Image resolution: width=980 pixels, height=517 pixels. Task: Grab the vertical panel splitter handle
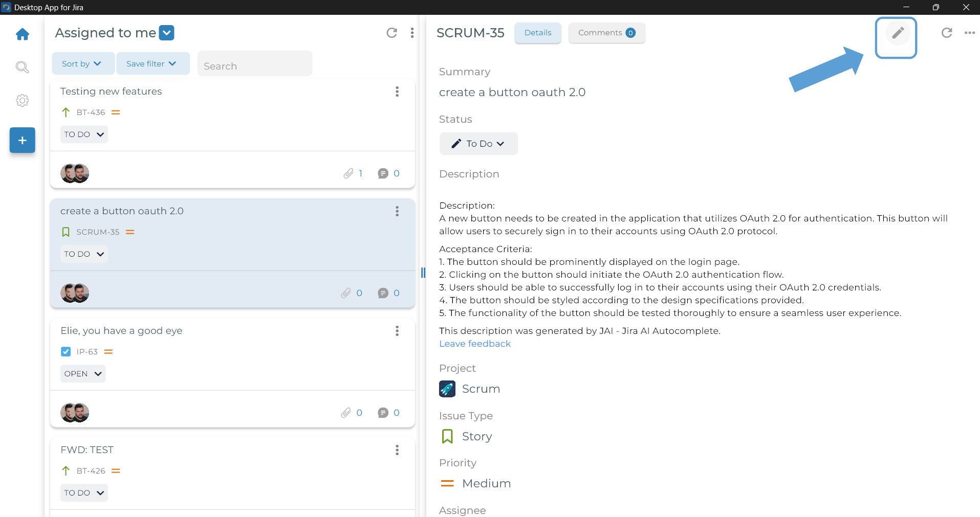423,273
